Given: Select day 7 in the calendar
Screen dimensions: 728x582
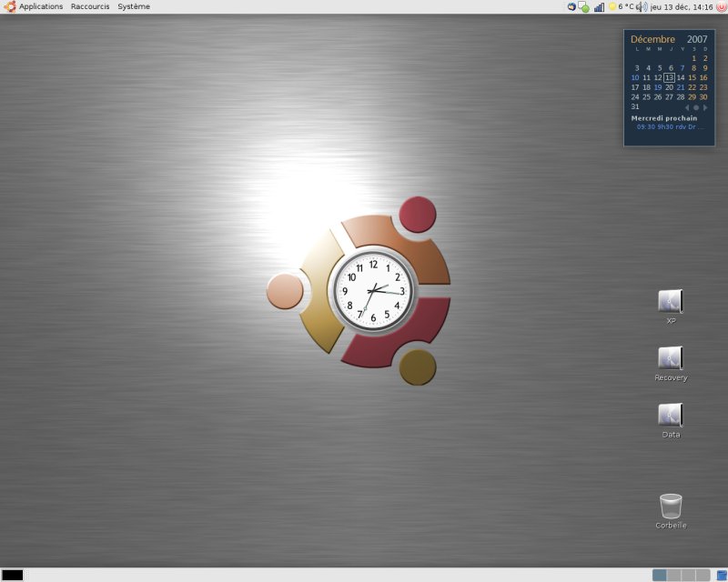Looking at the screenshot, I should click(x=682, y=68).
